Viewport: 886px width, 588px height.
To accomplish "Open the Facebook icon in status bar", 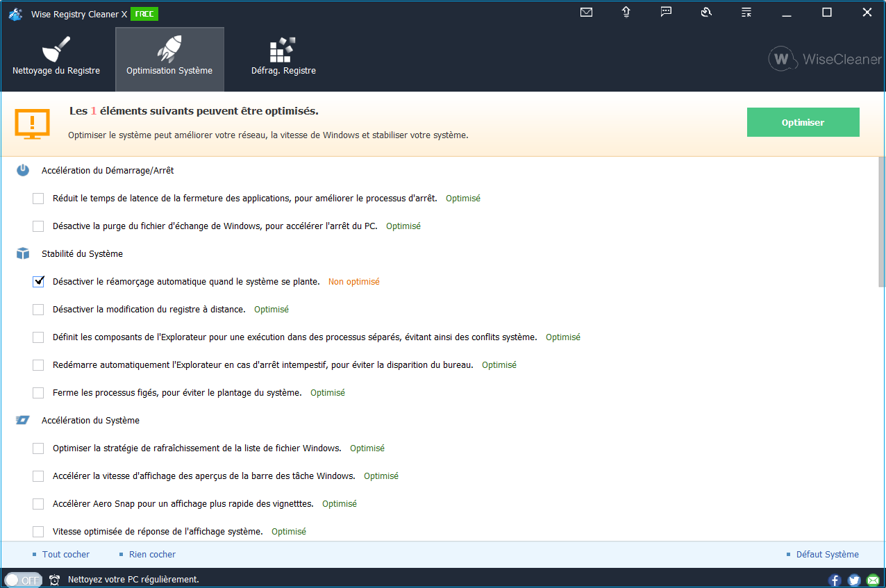I will (x=835, y=580).
